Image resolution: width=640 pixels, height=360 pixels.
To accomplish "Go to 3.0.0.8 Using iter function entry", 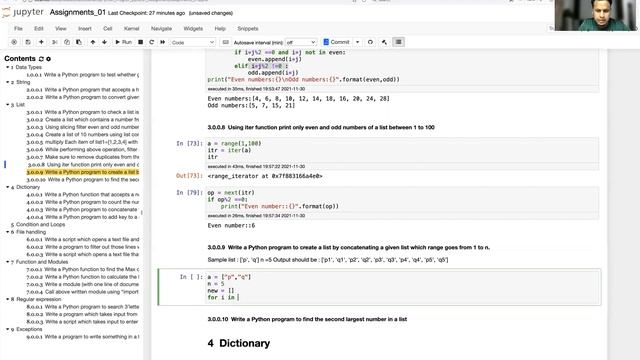I will click(83, 164).
